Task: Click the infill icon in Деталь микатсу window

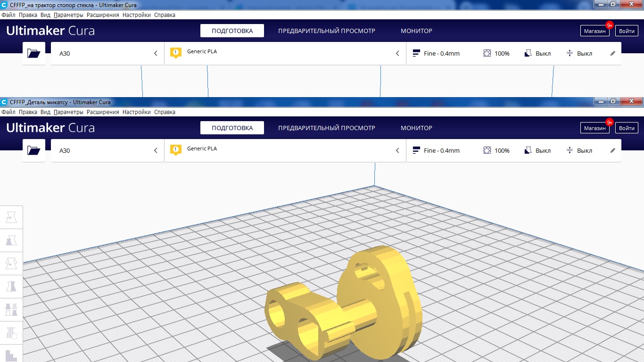Action: pyautogui.click(x=487, y=150)
